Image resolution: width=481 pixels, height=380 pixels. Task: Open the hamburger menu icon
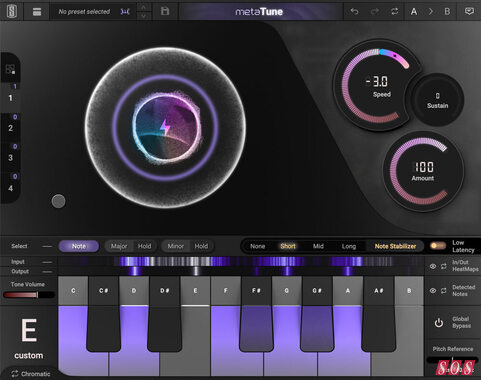click(x=37, y=12)
